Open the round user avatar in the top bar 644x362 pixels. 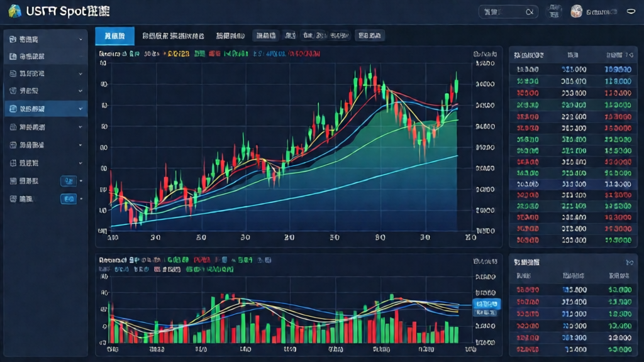coord(576,11)
